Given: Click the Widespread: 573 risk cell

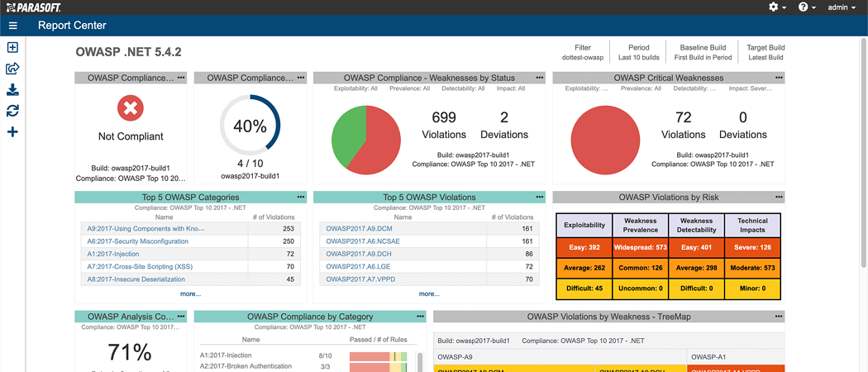Looking at the screenshot, I should pos(641,248).
